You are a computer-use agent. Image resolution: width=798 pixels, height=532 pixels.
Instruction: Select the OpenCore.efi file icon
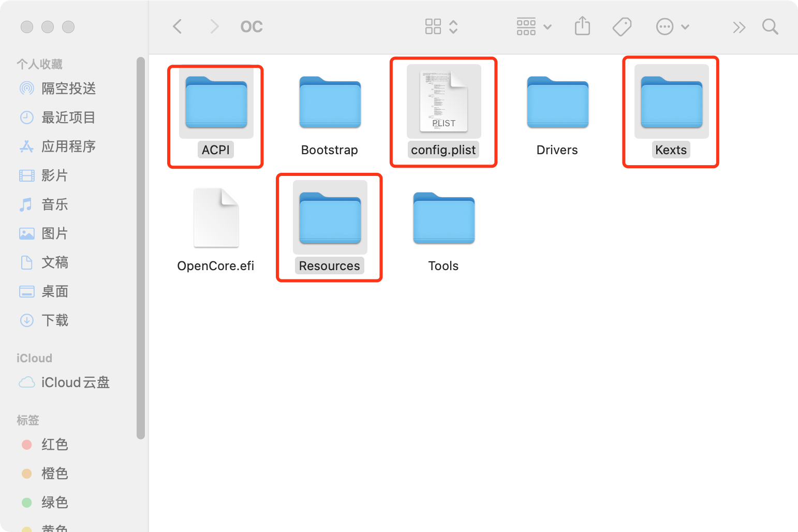point(216,217)
